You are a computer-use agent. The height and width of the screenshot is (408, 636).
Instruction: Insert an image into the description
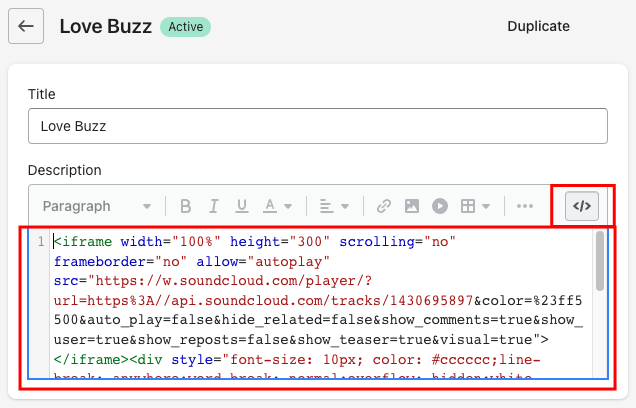tap(412, 206)
